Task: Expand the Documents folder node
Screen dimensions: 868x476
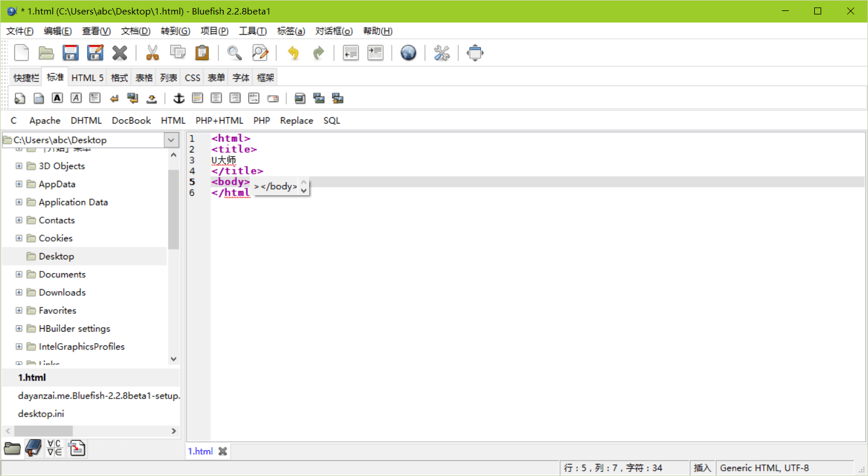Action: tap(19, 274)
